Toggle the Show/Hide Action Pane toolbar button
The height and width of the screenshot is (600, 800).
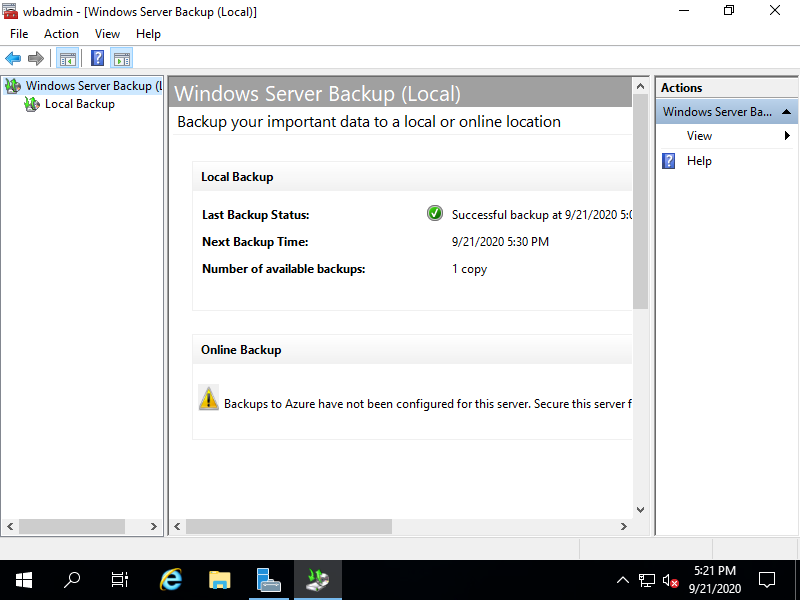(x=122, y=57)
